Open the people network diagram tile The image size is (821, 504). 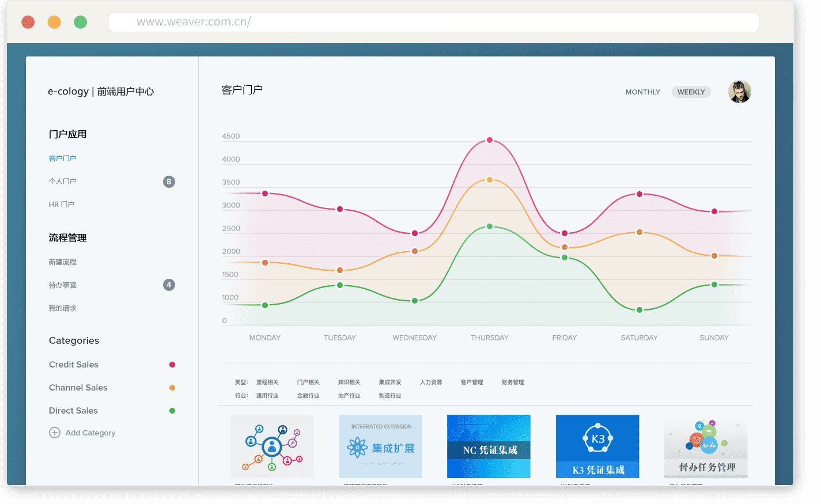click(x=272, y=446)
